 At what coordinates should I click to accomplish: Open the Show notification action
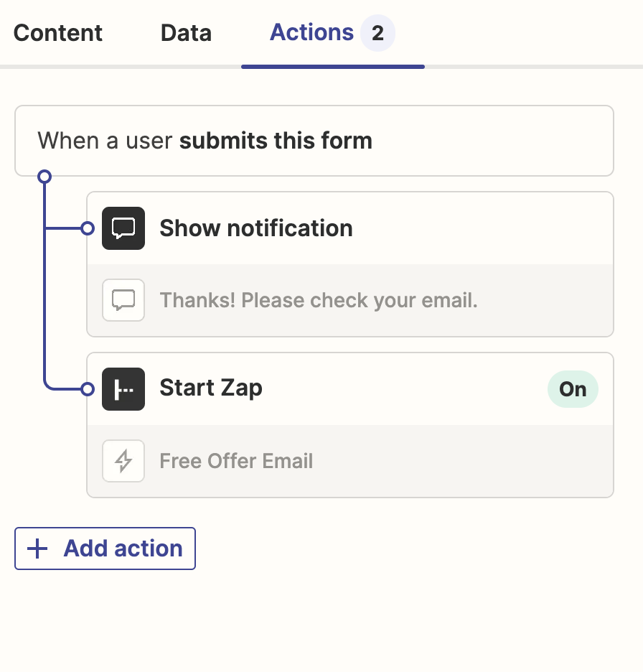point(256,228)
